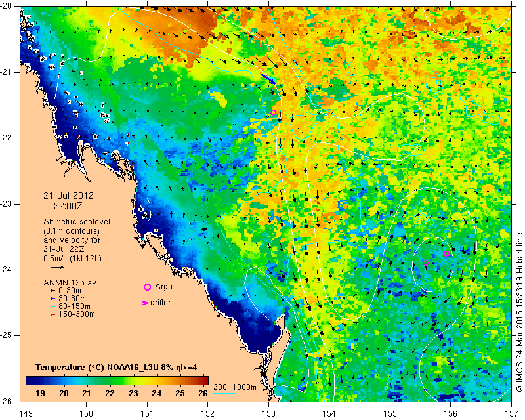
Task: Click the time text 22:00Z
Action: click(68, 206)
